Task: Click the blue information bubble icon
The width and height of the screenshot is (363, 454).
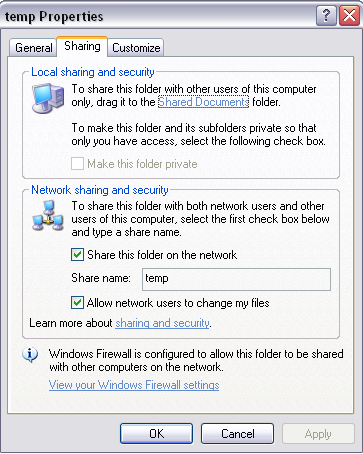Action: pyautogui.click(x=30, y=355)
